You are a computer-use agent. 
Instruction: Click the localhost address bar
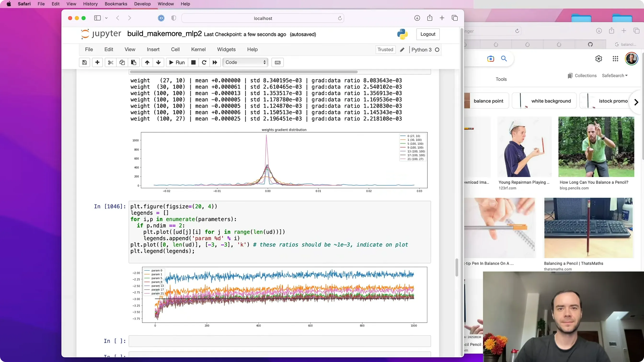tap(263, 18)
